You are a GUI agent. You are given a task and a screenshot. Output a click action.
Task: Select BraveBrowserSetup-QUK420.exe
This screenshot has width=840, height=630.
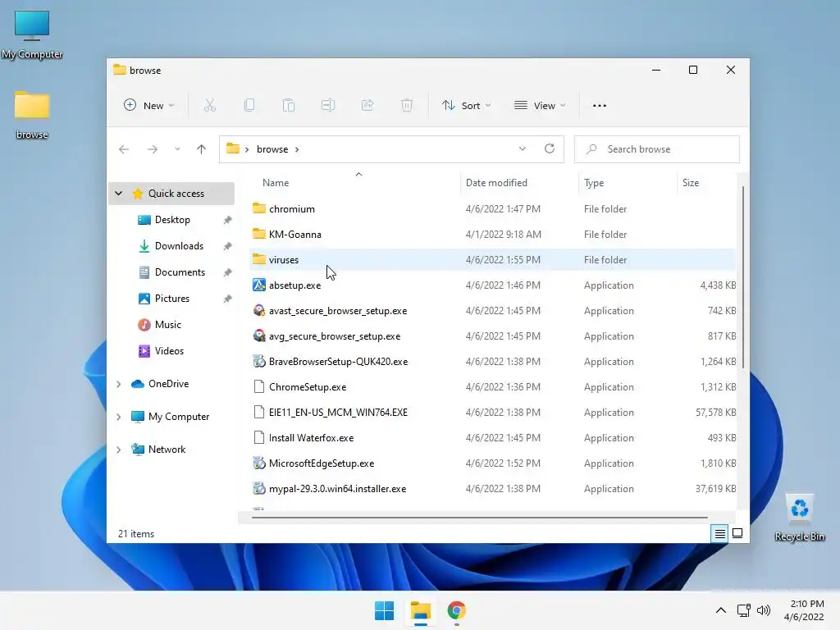493,362
